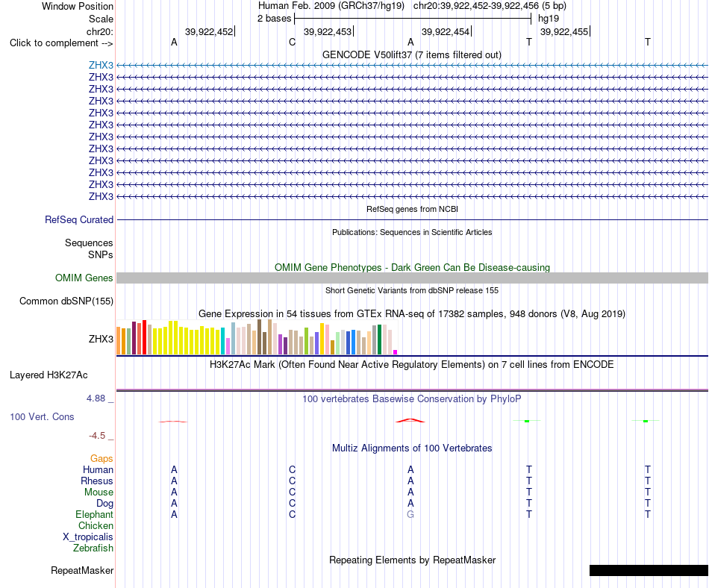Click the '2 bases' scale bar
Image resolution: width=709 pixels, height=588 pixels.
click(413, 19)
